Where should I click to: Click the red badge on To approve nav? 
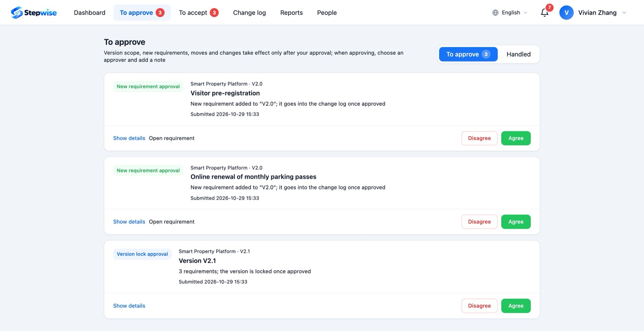[x=160, y=12]
